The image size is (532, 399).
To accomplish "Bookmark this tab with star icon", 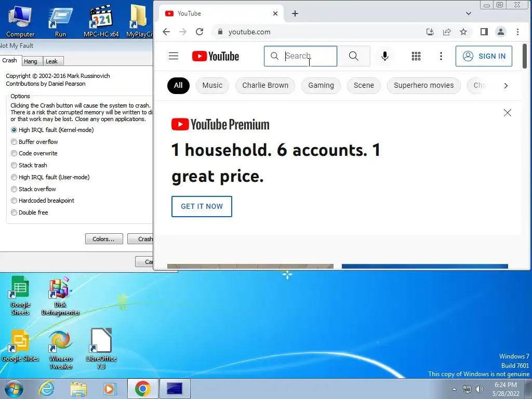I will point(463,32).
